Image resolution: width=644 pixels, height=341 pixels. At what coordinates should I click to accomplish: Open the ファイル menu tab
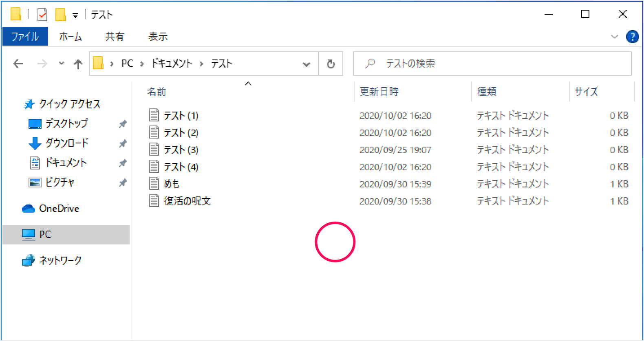(25, 36)
